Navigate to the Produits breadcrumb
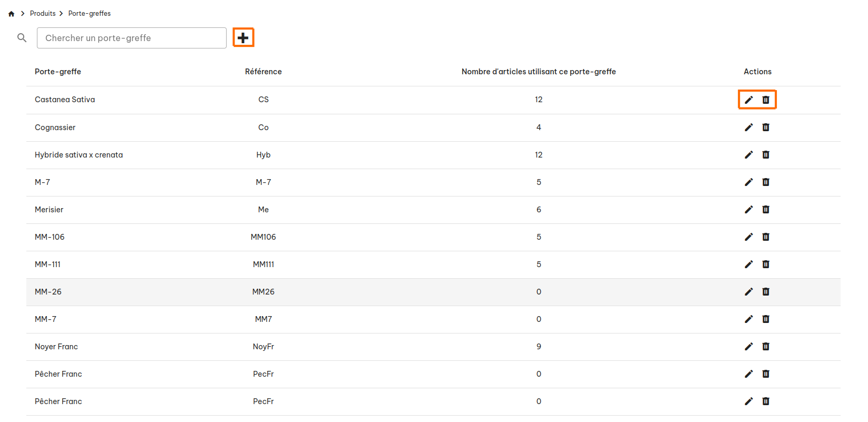868x422 pixels. (x=43, y=14)
